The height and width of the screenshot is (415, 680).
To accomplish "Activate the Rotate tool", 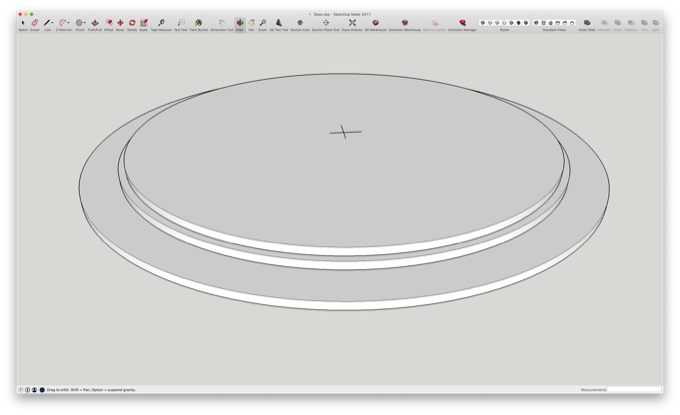I will [x=132, y=23].
